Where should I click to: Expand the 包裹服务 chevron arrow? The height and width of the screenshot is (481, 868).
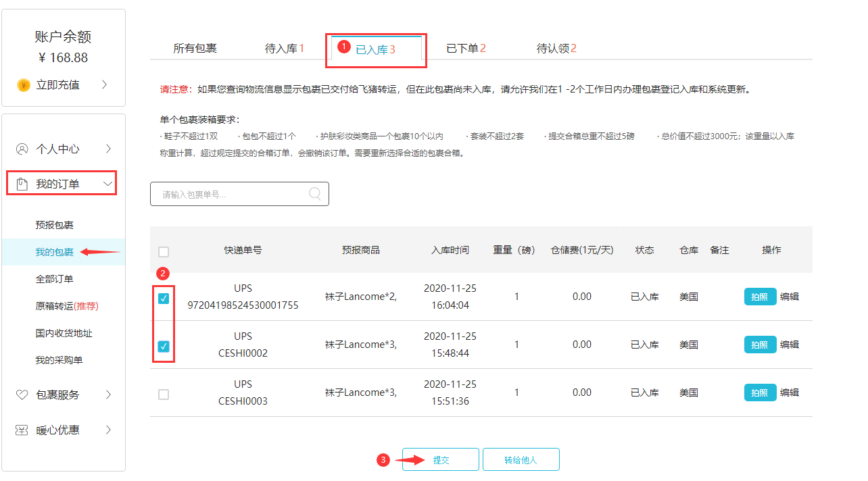pos(108,395)
